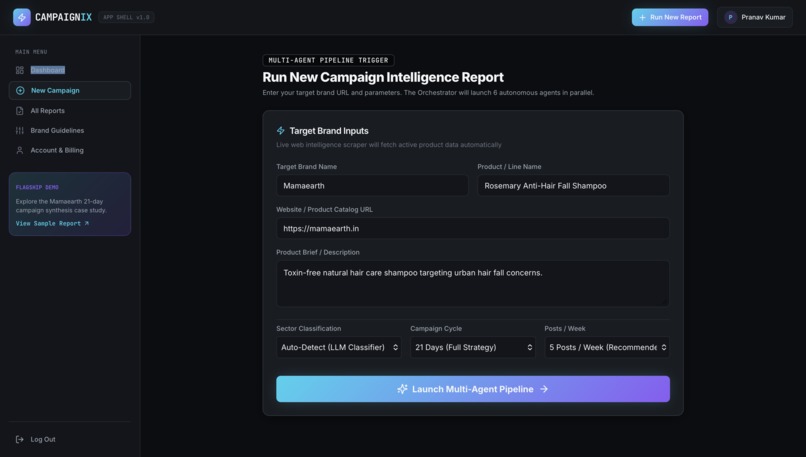Click Log Out in the sidebar
Screen dimensions: 806x457
69,440
